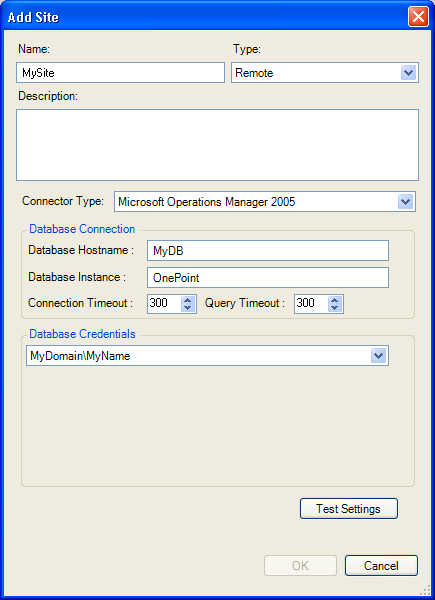Click the Database Instance field with OnePoint
435x600 pixels.
point(268,277)
